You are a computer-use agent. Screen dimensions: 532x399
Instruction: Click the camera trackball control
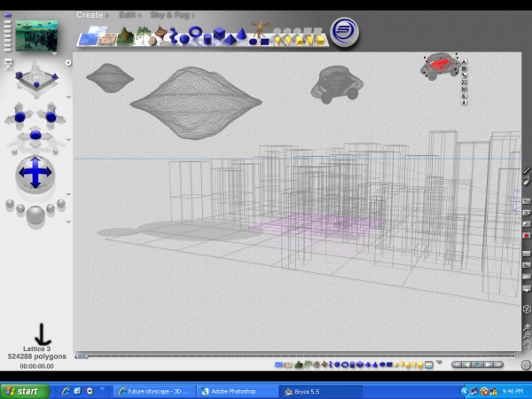[x=35, y=173]
